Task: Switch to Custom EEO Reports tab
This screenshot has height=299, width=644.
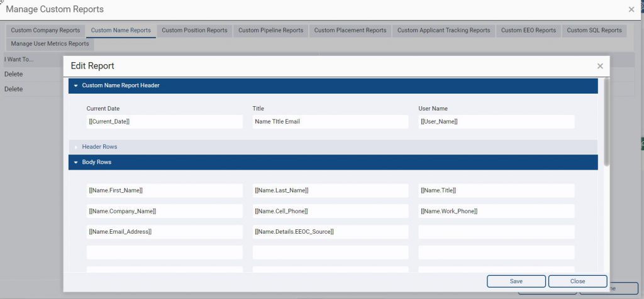Action: [x=528, y=30]
